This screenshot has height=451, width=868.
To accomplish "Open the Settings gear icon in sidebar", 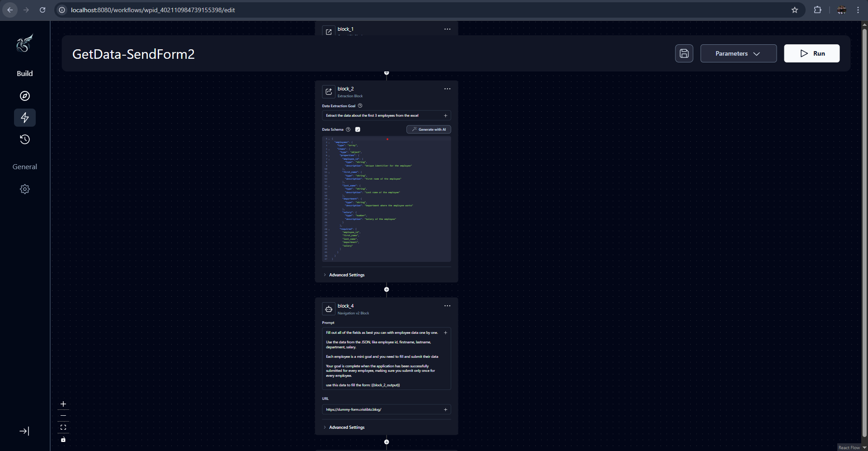I will (25, 189).
